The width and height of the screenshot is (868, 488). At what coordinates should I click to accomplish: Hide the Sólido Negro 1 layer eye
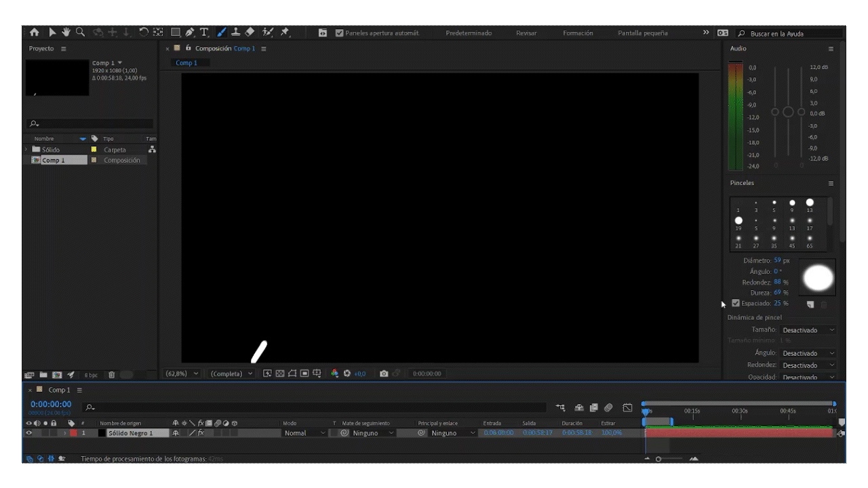coord(29,432)
